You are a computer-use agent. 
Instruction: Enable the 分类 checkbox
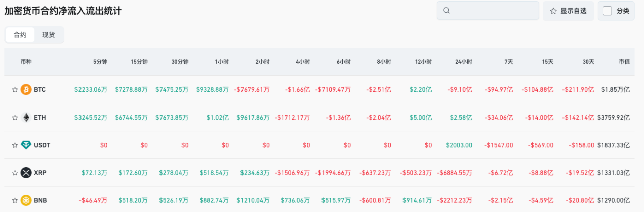[x=607, y=11]
